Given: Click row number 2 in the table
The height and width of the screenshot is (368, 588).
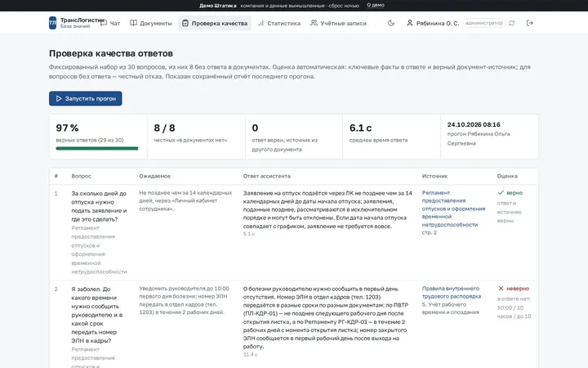Looking at the screenshot, I should (56, 289).
